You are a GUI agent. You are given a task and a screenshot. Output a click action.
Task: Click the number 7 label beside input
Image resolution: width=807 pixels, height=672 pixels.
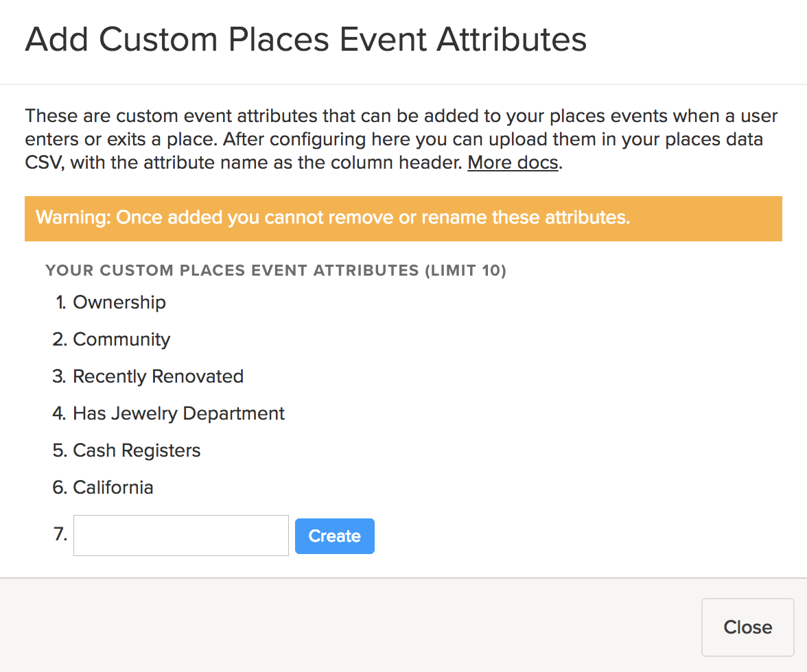60,534
